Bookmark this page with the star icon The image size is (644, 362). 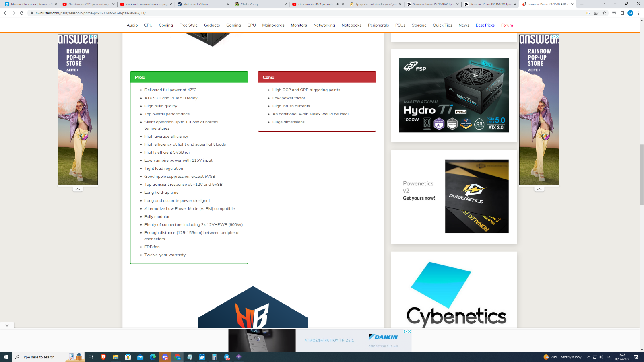[604, 13]
